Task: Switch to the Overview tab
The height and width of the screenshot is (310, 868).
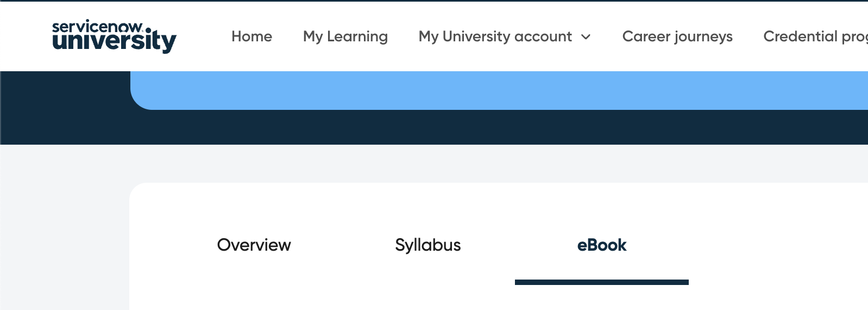Action: point(254,245)
